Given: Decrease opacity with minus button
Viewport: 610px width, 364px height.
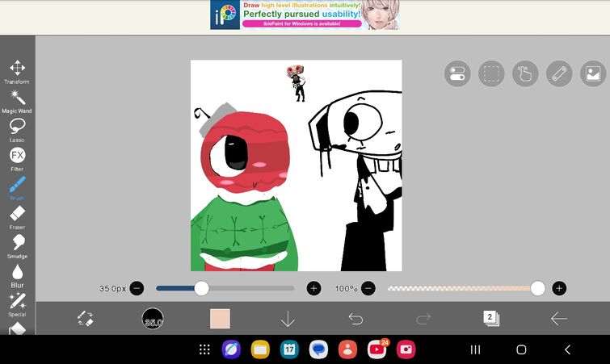Looking at the screenshot, I should click(368, 288).
